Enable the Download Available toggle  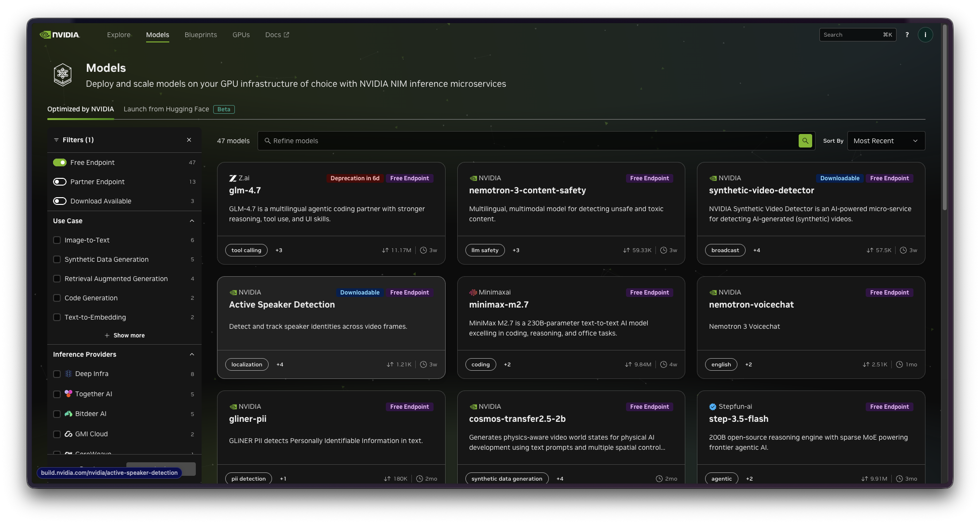click(x=60, y=201)
